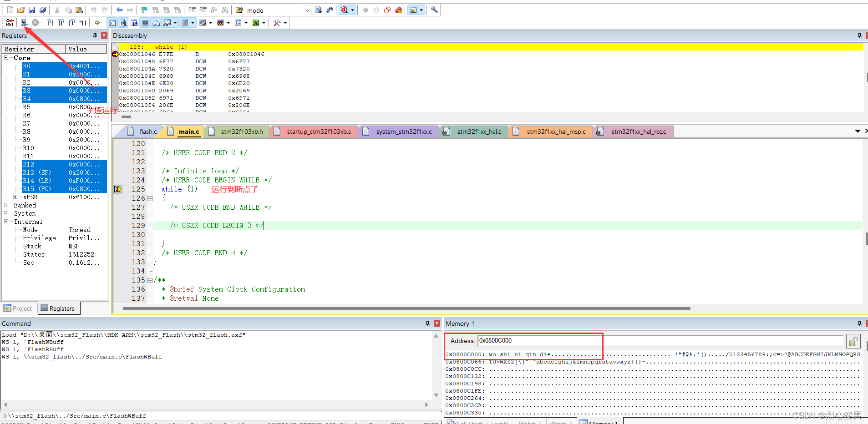The height and width of the screenshot is (424, 868).
Task: Save the current file
Action: pos(32,10)
